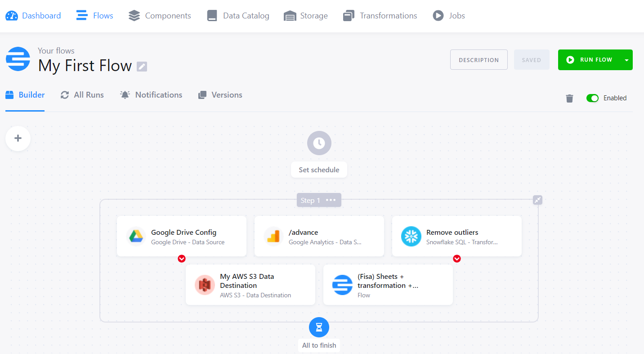Viewport: 644px width, 354px height.
Task: Click the Google Analytics icon
Action: 273,236
